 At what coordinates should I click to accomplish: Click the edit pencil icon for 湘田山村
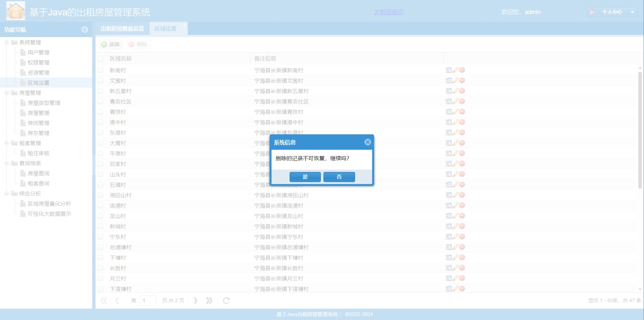click(455, 195)
